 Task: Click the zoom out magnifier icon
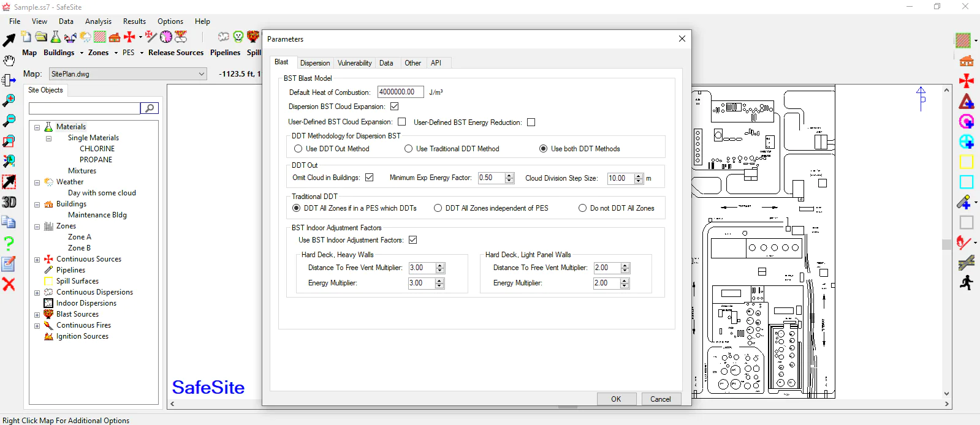pos(9,121)
